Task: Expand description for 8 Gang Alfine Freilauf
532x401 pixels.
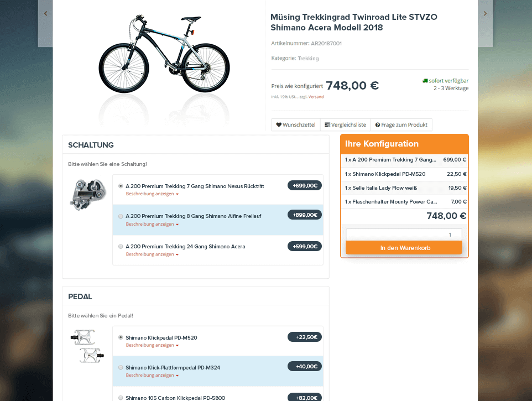Action: click(x=152, y=225)
